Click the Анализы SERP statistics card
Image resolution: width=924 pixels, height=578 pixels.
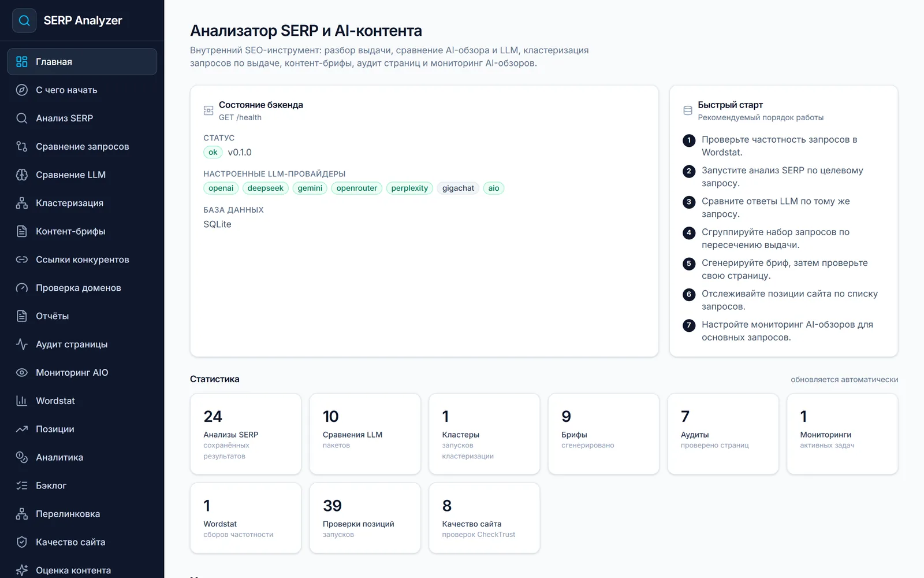click(245, 434)
